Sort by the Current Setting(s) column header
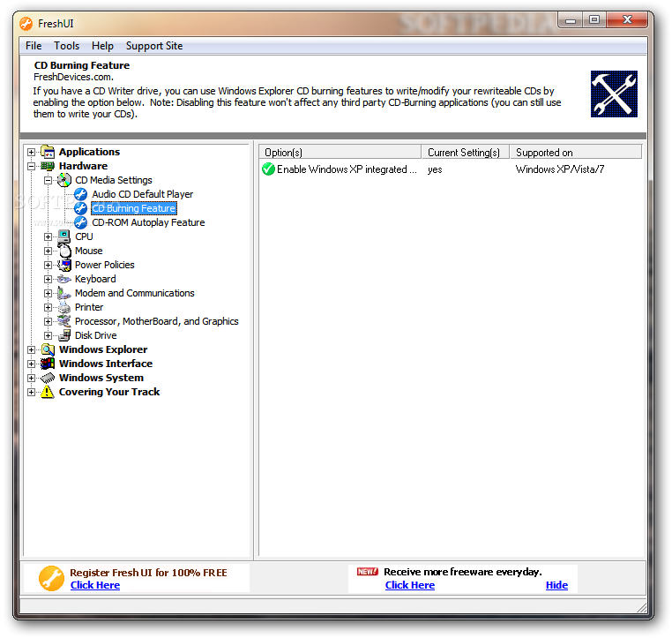 tap(465, 152)
